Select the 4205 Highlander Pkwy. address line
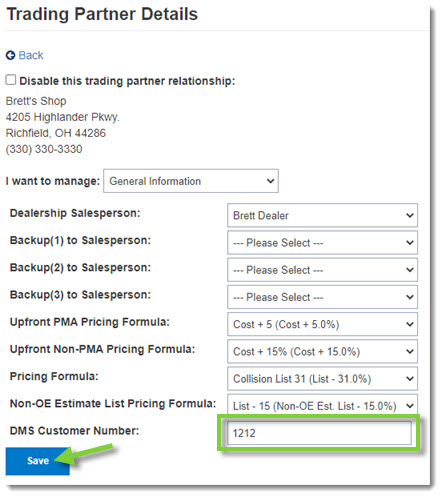 click(x=63, y=117)
